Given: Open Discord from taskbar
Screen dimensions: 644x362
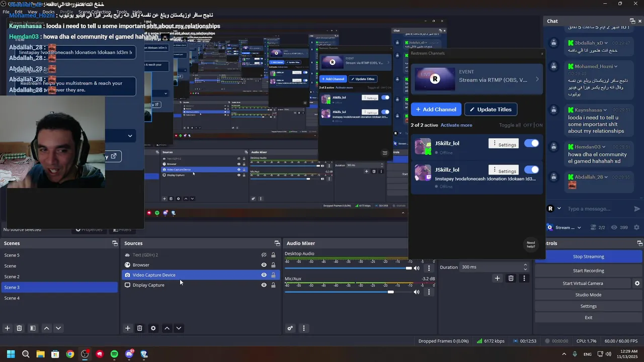Looking at the screenshot, I should 129,354.
